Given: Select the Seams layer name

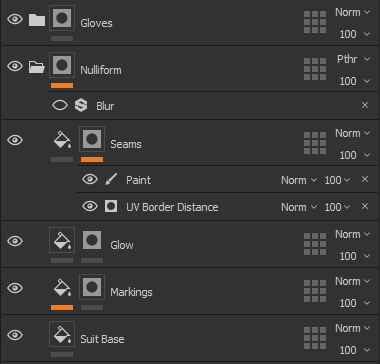Looking at the screenshot, I should tap(126, 144).
